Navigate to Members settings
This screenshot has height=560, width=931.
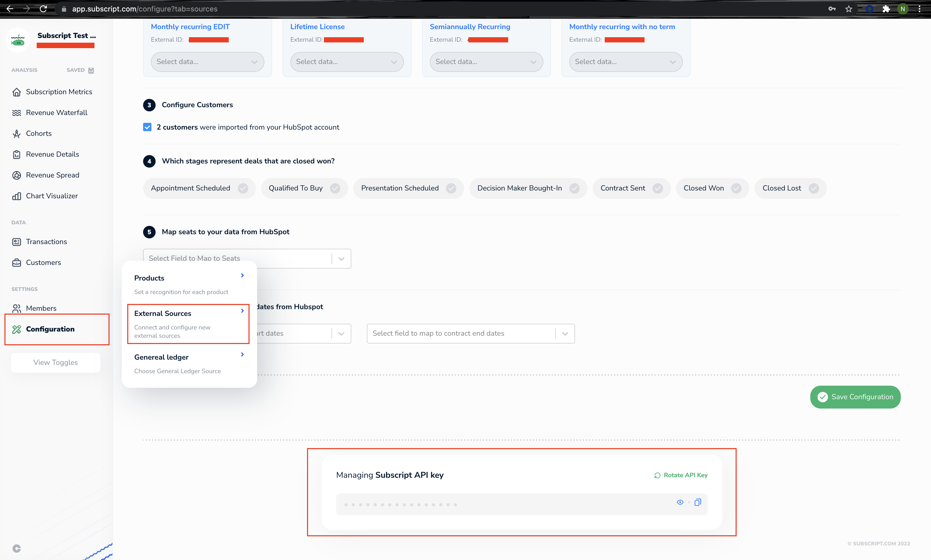point(41,308)
